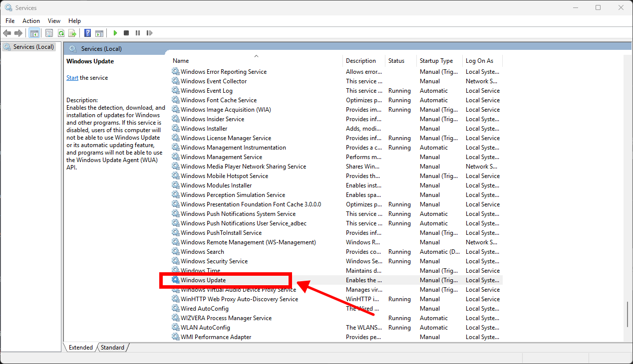Open Help with the blue question-mark icon
The image size is (633, 364).
(x=87, y=33)
